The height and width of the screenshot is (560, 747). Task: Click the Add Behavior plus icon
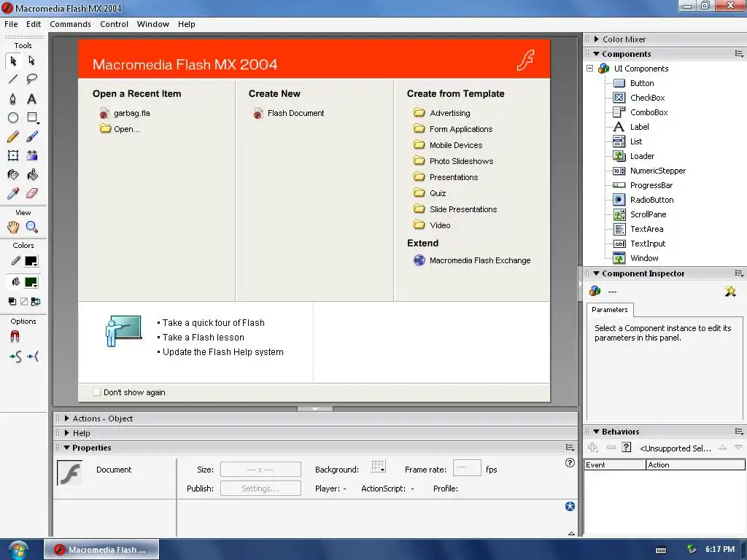coord(592,448)
